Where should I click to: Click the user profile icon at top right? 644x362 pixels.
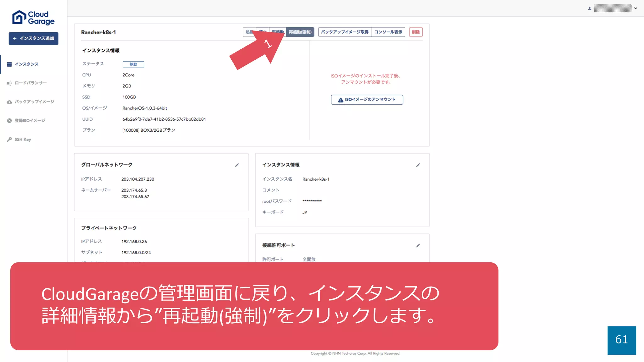tap(590, 8)
